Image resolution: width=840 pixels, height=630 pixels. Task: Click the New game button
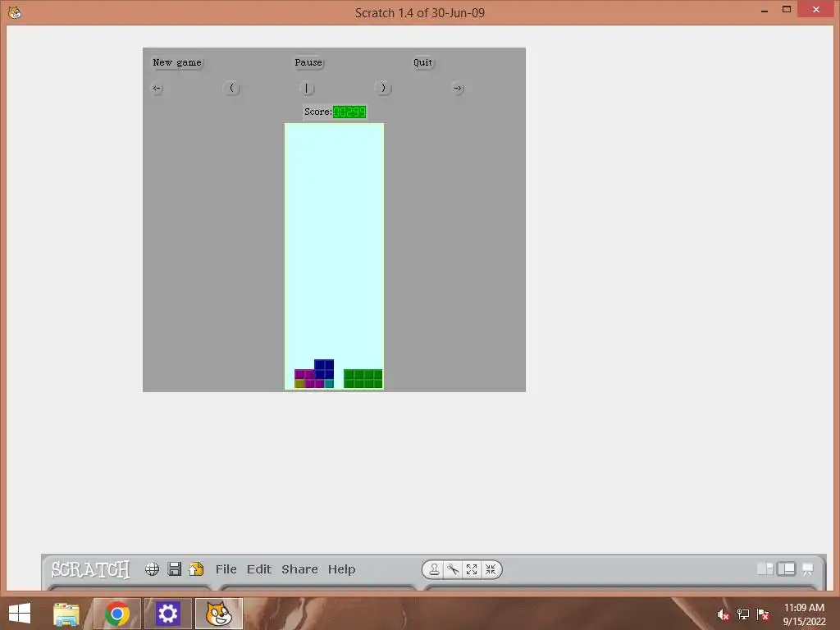[x=177, y=62]
